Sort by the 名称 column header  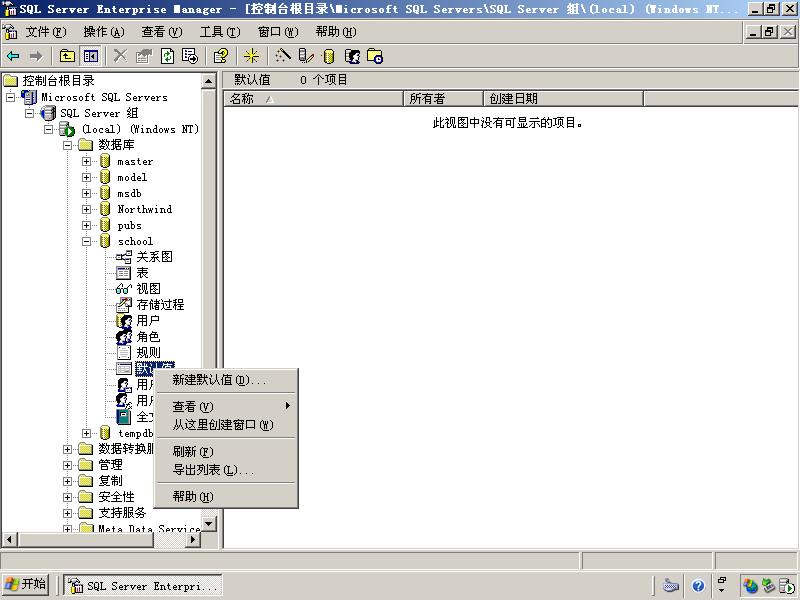[313, 98]
